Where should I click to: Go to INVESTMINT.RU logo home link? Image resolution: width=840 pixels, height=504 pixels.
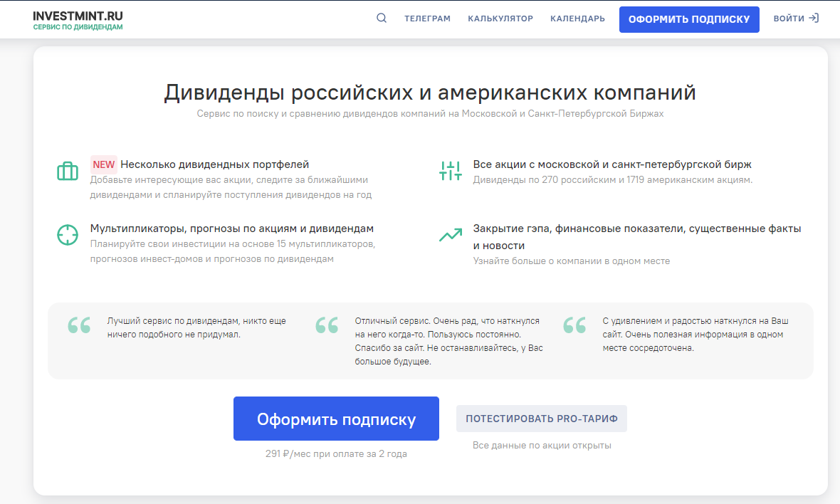click(x=78, y=16)
